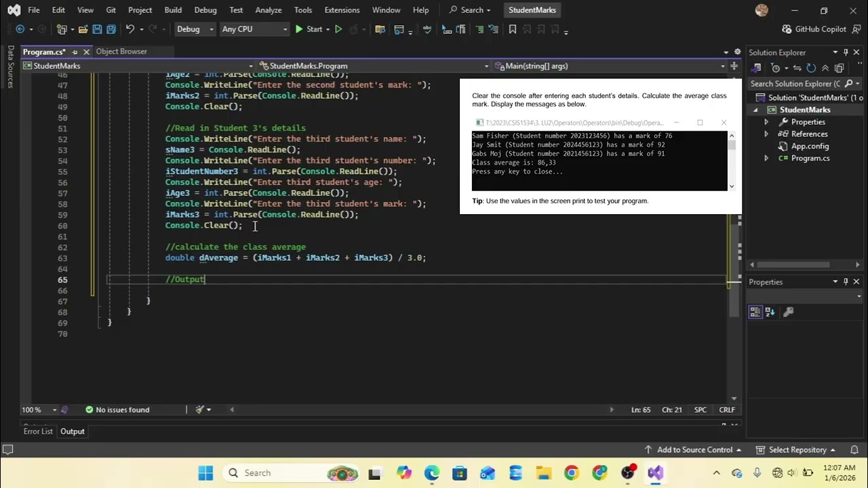
Task: Click Categorized view icon in Properties panel
Action: [755, 312]
